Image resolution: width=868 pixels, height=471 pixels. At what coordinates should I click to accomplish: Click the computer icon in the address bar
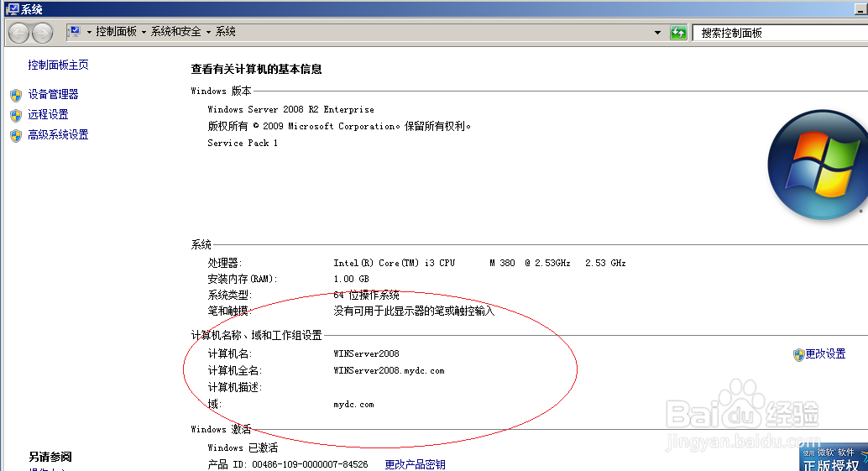[76, 32]
